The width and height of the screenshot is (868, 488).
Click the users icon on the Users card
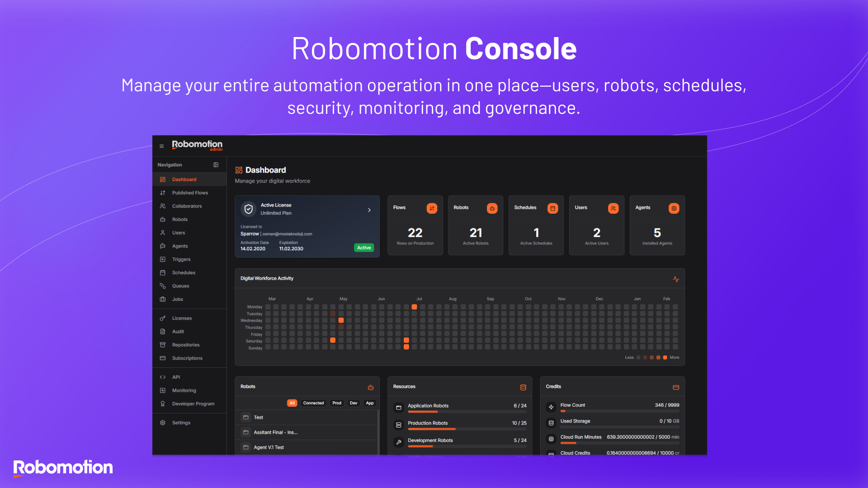coord(613,208)
